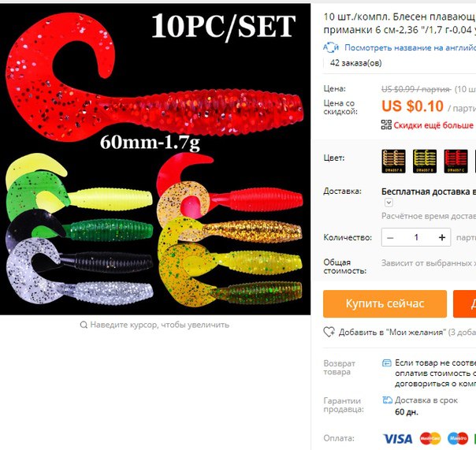Select the first color option DW497 A
Viewport: 476px width, 450px height.
393,162
